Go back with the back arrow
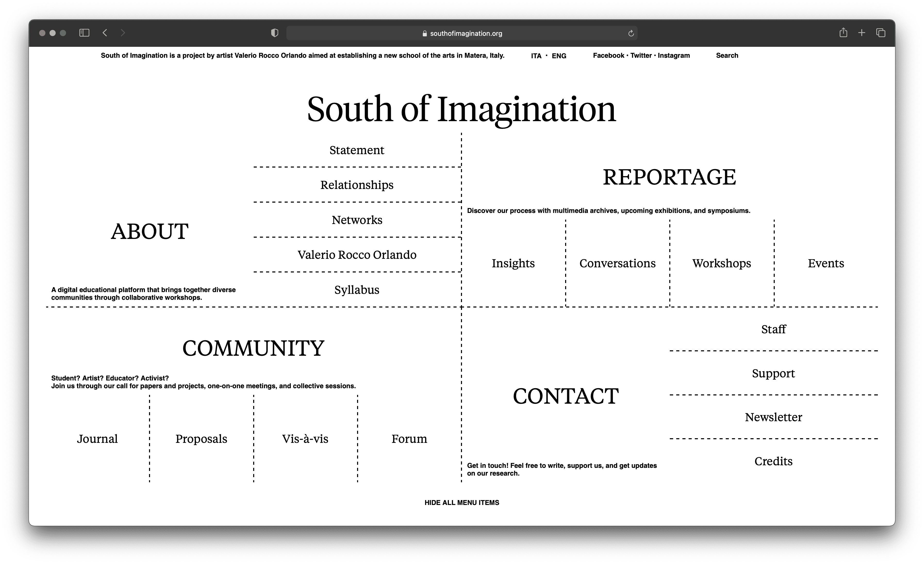The height and width of the screenshot is (564, 924). pos(105,33)
